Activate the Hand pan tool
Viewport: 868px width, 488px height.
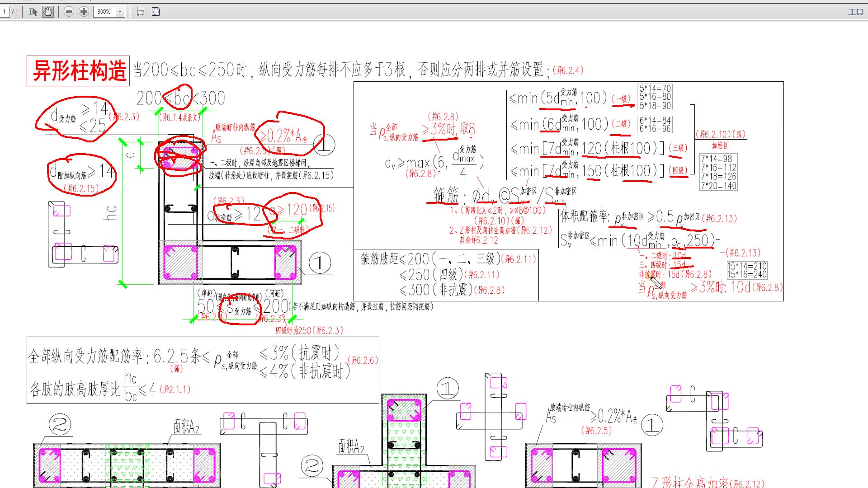47,12
